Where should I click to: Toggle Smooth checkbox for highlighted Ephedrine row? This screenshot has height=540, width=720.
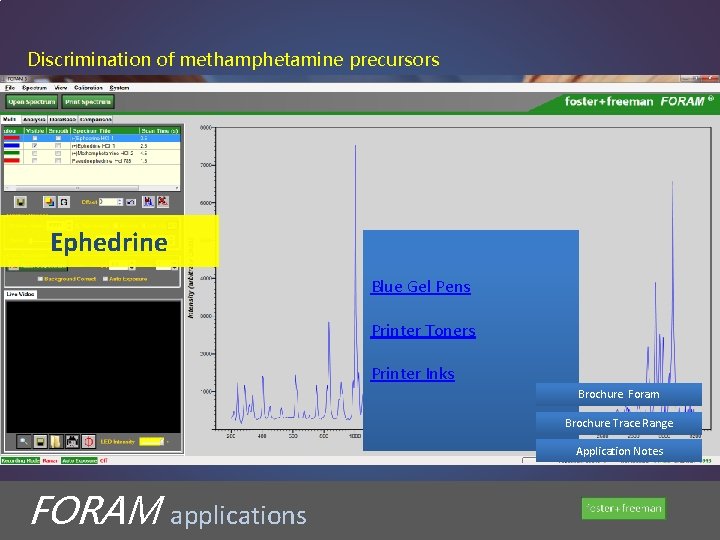coord(58,138)
